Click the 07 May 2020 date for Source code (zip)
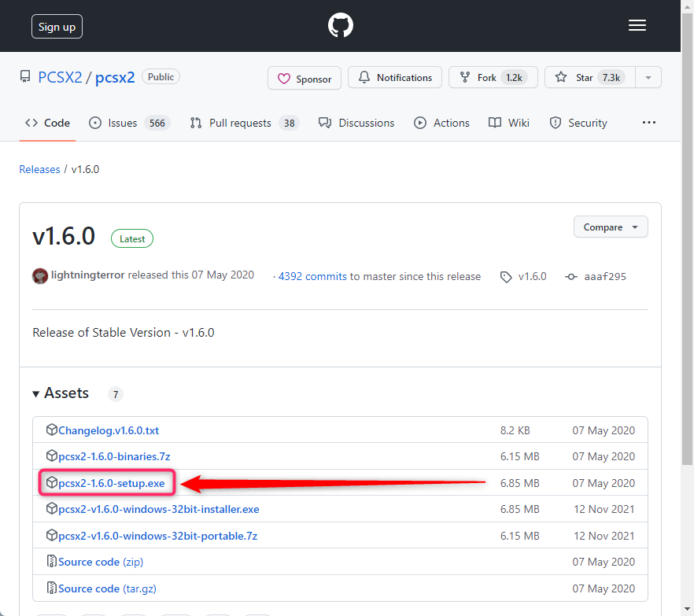Screen dimensions: 694x616 tap(604, 562)
